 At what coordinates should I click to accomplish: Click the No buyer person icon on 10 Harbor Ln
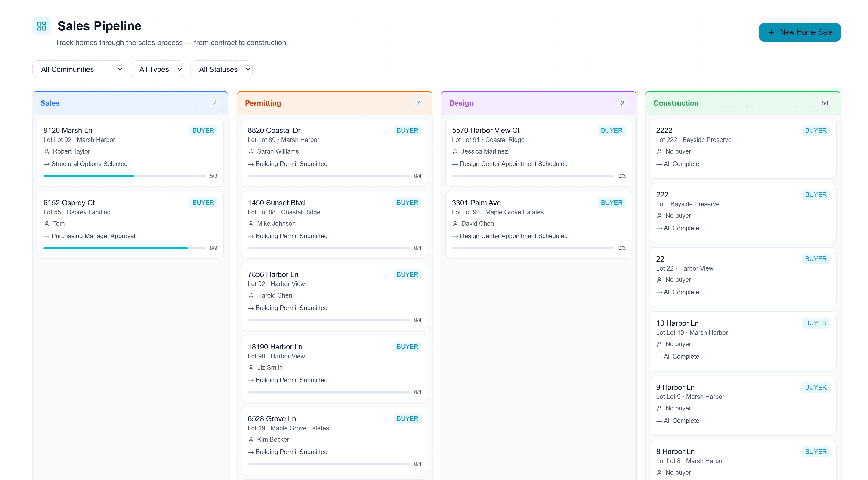click(659, 344)
